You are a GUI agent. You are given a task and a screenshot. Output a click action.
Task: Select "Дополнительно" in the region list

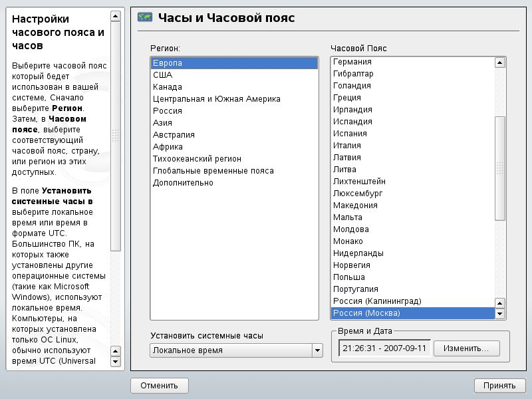pyautogui.click(x=183, y=183)
